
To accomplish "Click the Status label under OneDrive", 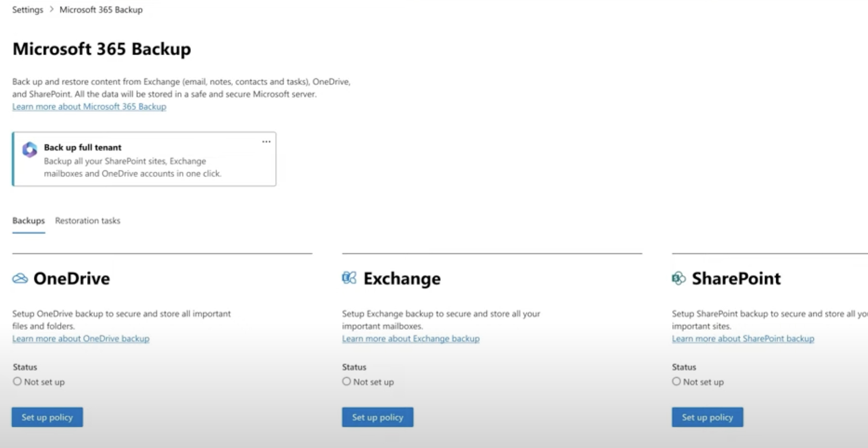I will point(25,367).
